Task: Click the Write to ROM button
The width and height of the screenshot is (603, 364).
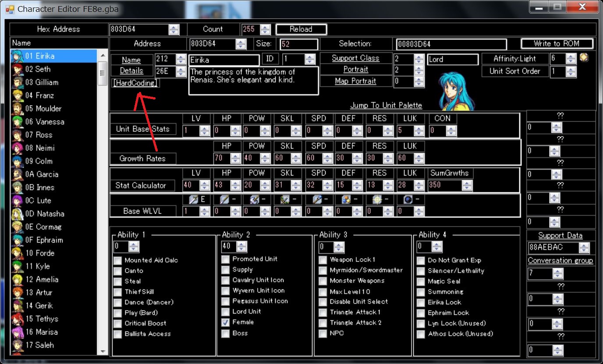Action: point(557,44)
